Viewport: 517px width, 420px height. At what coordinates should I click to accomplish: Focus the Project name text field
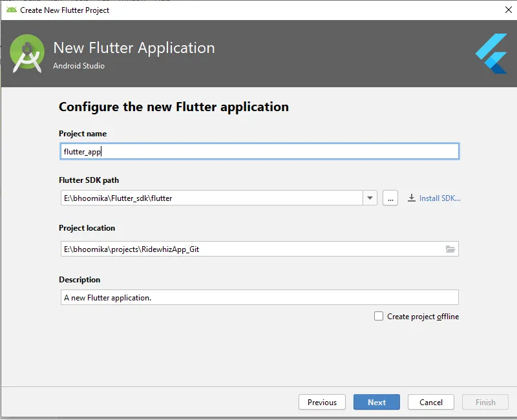click(x=258, y=151)
